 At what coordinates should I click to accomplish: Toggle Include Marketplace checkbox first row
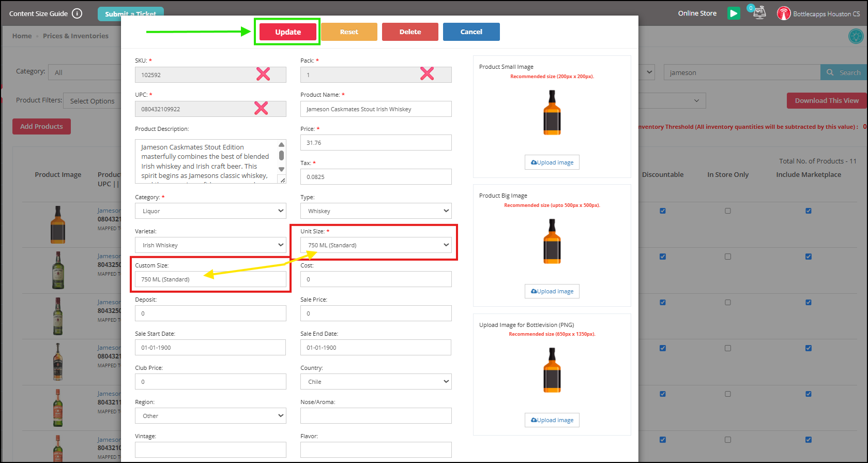click(x=809, y=211)
